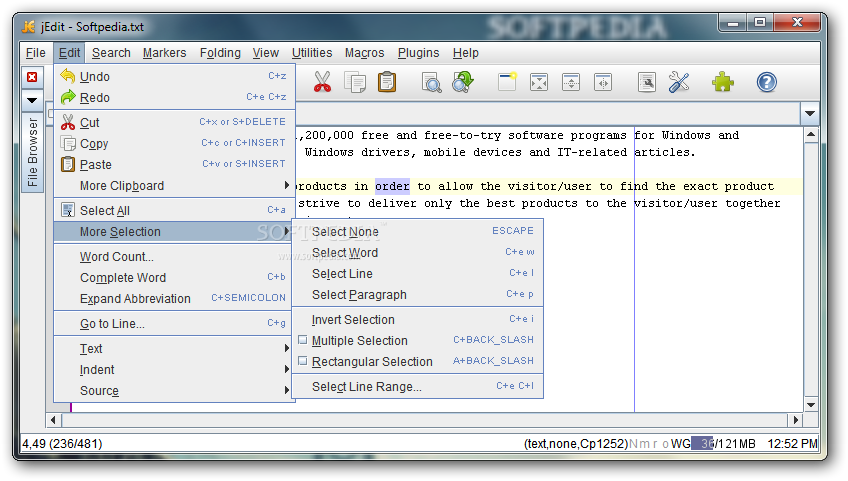Screen dimensions: 848x481
Task: Click the Paste icon in Edit menu
Action: [68, 164]
